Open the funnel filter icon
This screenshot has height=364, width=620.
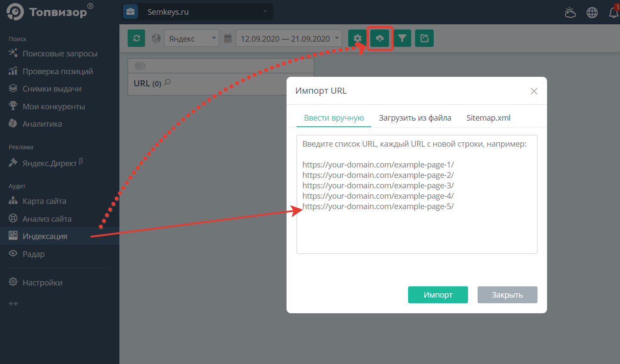point(402,38)
